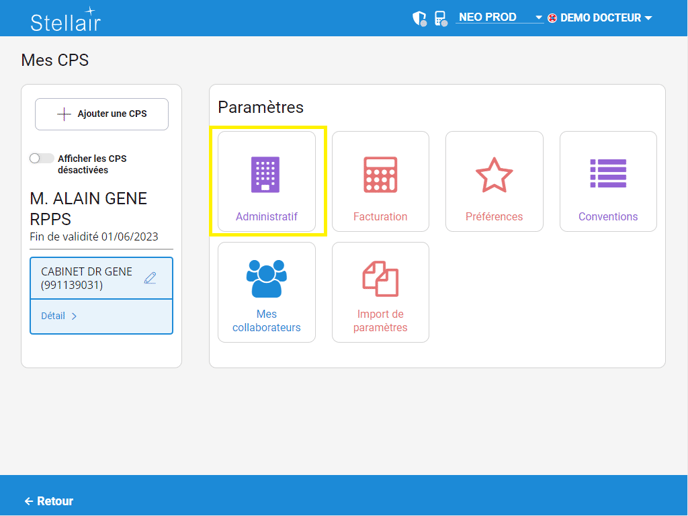Viewport: 688px width, 516px height.
Task: Expand Détail of the cabinet card
Action: [59, 316]
